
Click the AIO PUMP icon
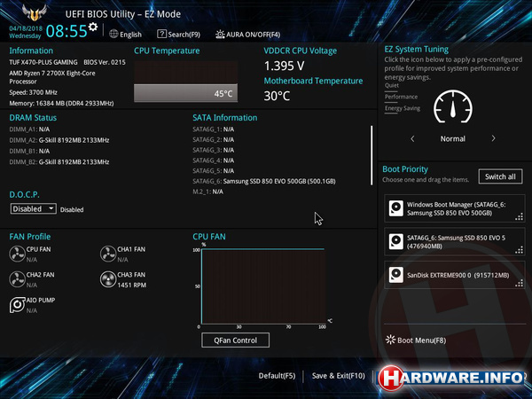(x=17, y=305)
